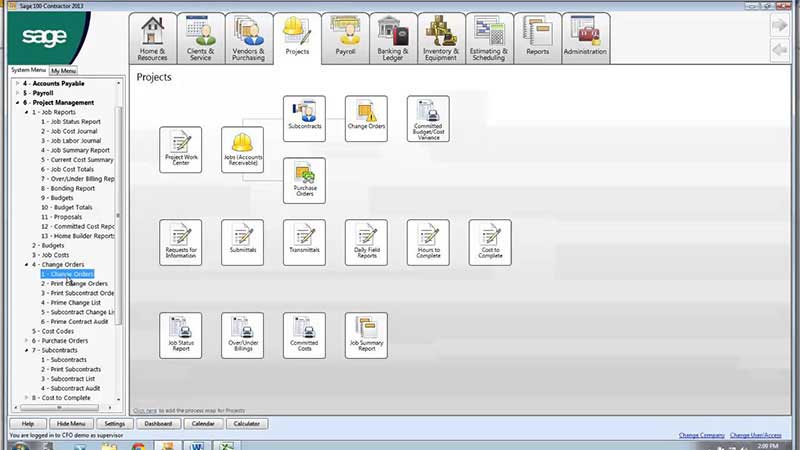Open the Reports toolbar tab
Screen dimensions: 800x450
(537, 38)
